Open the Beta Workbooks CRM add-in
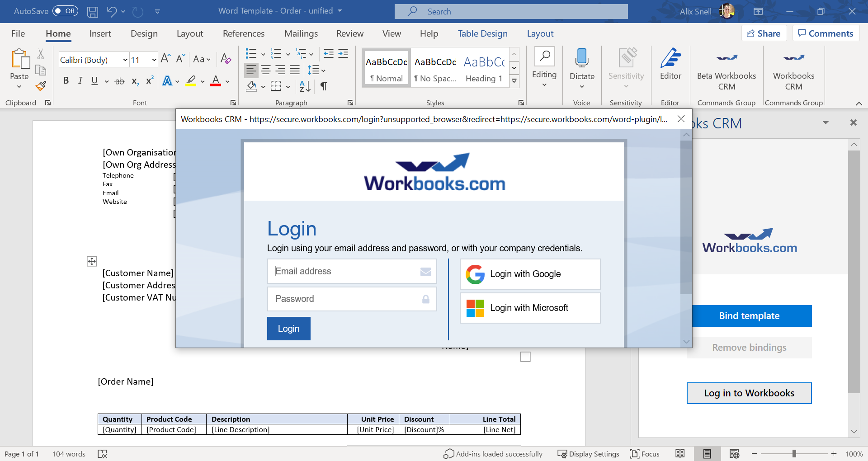This screenshot has height=461, width=868. click(726, 70)
